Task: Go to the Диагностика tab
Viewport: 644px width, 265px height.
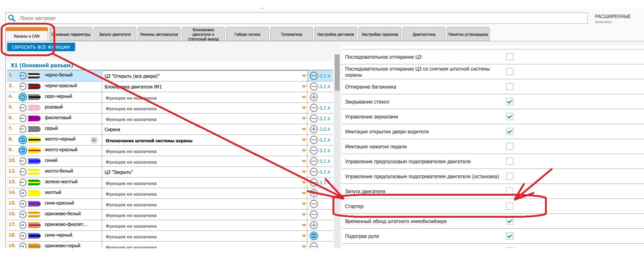Action: (x=424, y=35)
